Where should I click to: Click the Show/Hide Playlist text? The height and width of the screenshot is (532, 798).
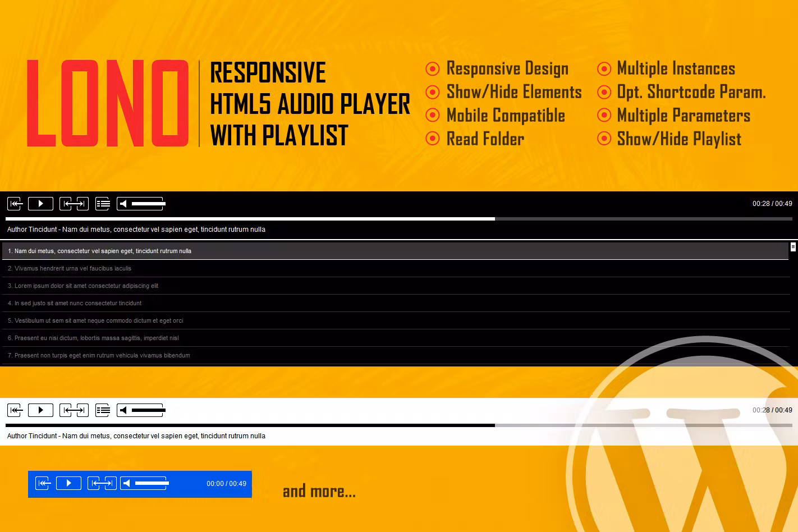coord(679,139)
